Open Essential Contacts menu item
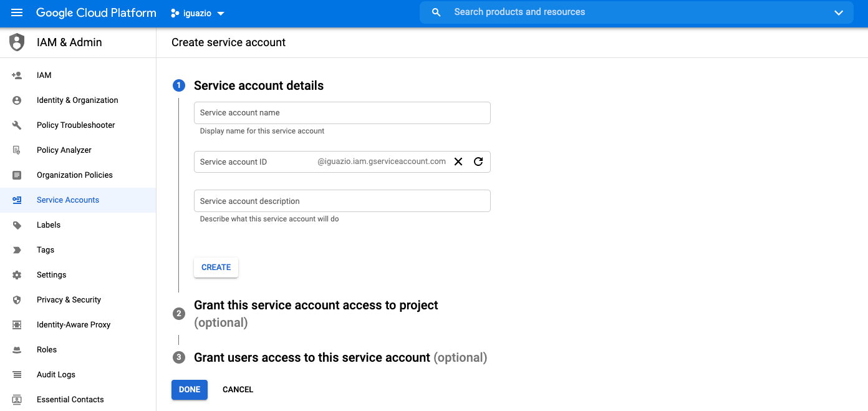The width and height of the screenshot is (868, 411). [x=78, y=400]
